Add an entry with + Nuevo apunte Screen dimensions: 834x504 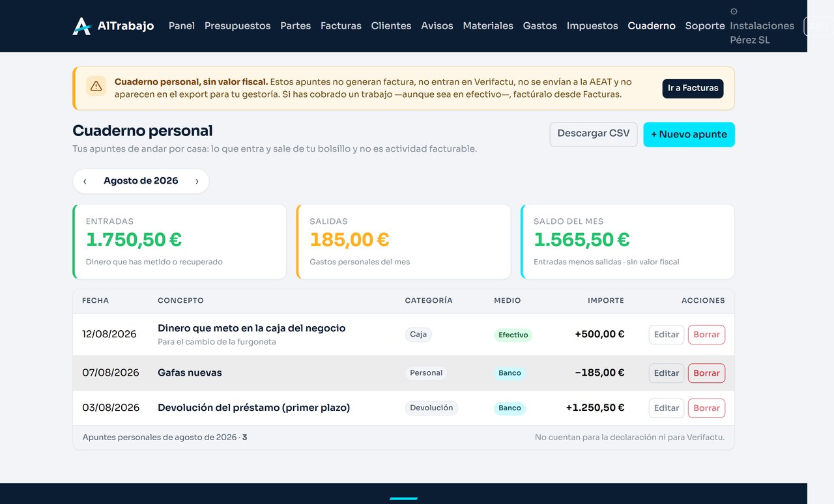point(689,134)
